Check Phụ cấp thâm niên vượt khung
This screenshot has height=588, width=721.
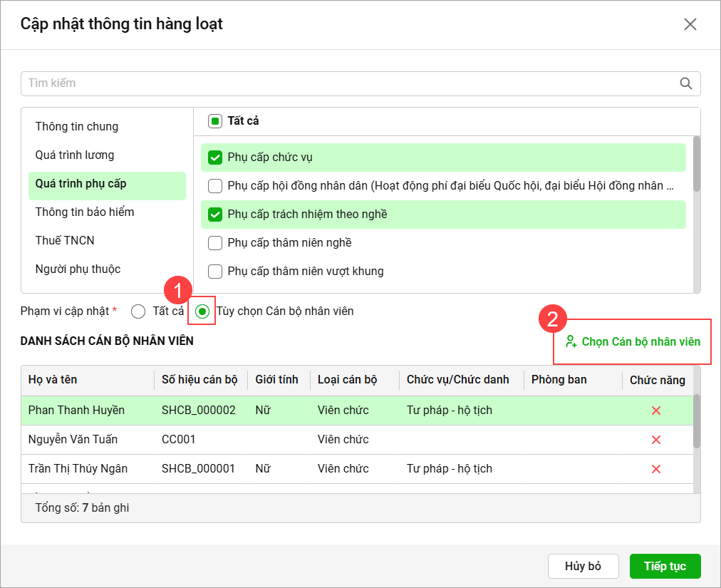click(215, 272)
